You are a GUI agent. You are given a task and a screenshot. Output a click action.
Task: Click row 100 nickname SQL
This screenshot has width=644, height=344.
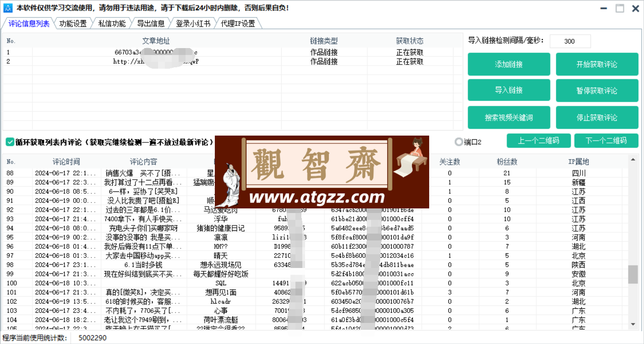221,283
